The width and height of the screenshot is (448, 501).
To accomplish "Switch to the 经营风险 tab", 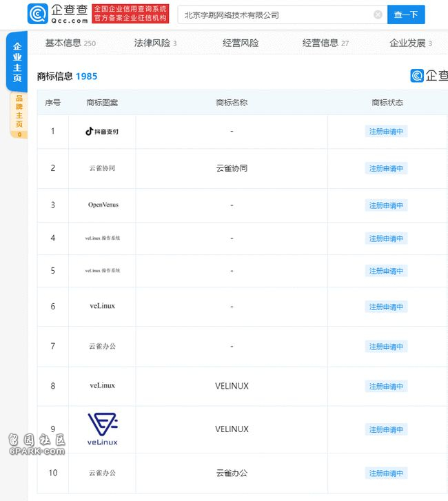I will click(241, 43).
